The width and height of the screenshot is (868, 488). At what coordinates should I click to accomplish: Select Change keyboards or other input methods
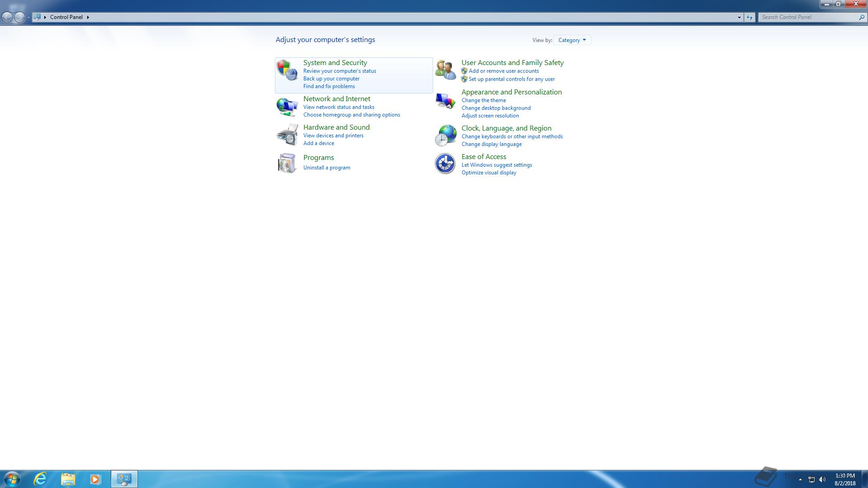point(512,136)
